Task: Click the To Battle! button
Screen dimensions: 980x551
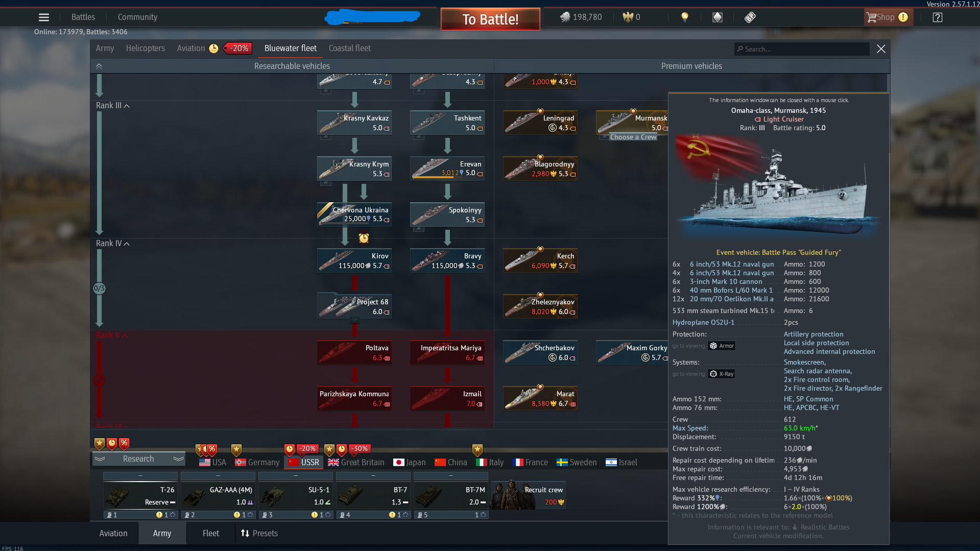Action: [490, 19]
